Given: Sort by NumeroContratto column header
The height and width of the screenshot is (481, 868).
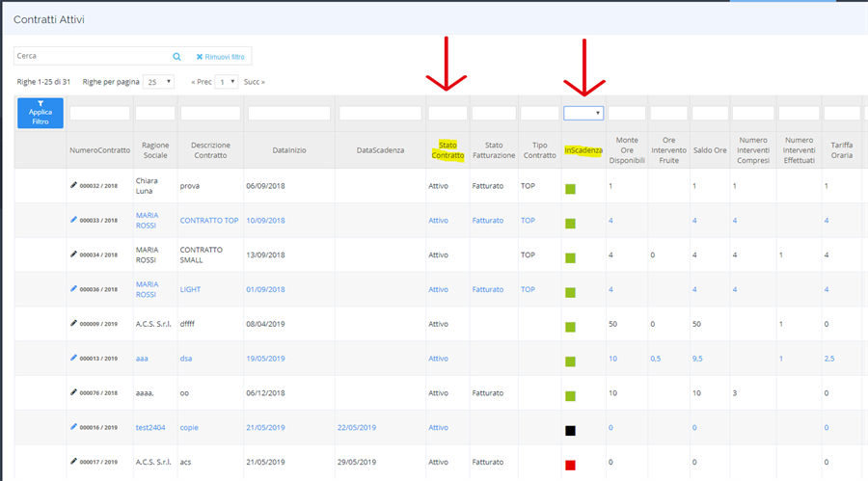Looking at the screenshot, I should click(100, 150).
